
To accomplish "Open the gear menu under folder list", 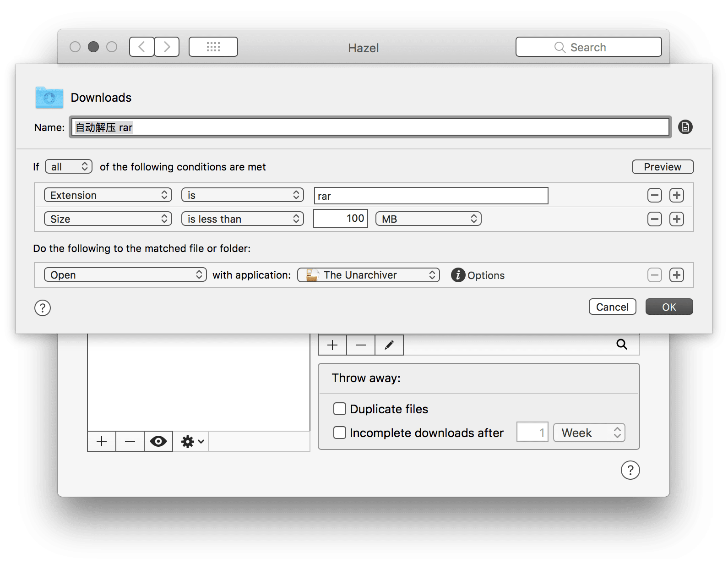I will [192, 442].
